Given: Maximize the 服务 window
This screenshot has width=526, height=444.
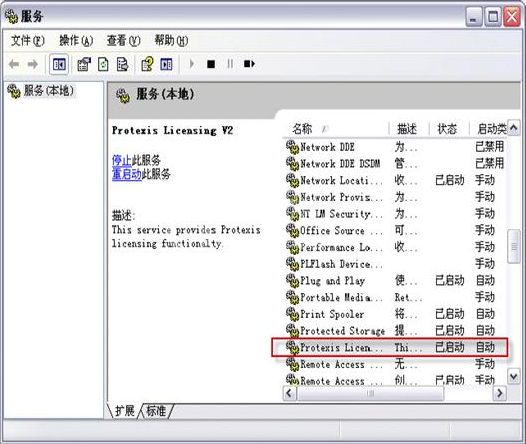Looking at the screenshot, I should [493, 17].
